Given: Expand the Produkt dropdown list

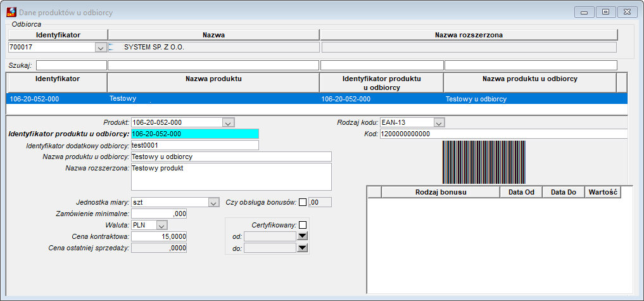Looking at the screenshot, I should click(x=229, y=122).
